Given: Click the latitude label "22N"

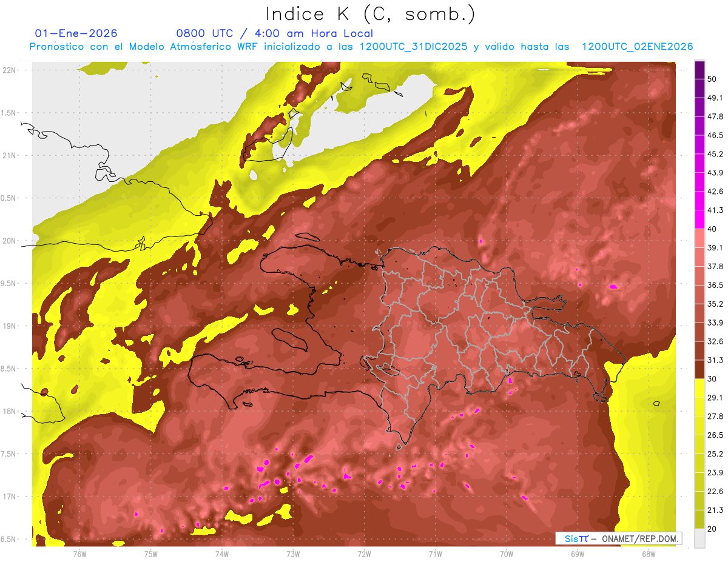Looking at the screenshot, I should click(10, 70).
